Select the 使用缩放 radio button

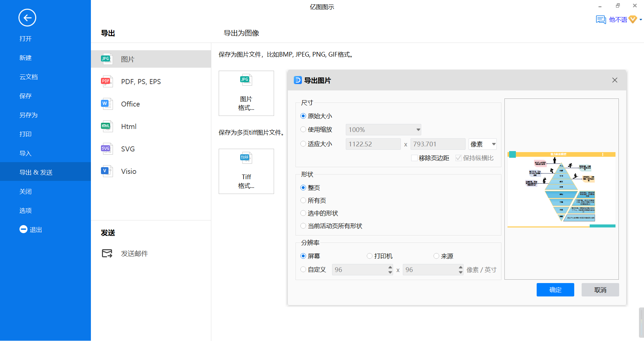click(303, 130)
